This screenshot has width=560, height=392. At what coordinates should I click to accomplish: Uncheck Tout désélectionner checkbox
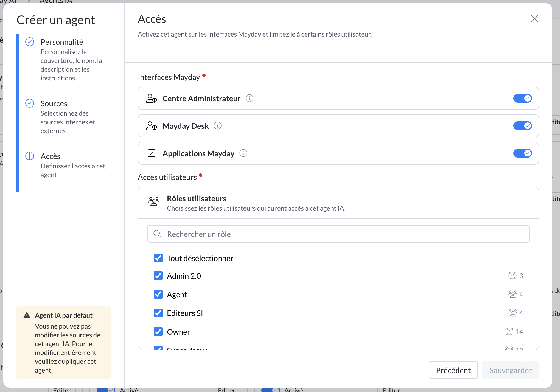[158, 258]
